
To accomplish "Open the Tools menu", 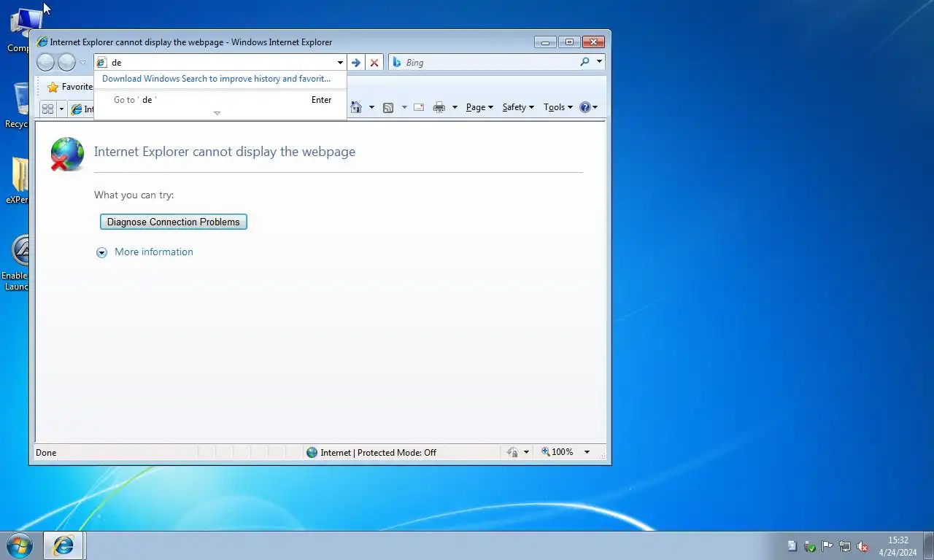I will (558, 107).
